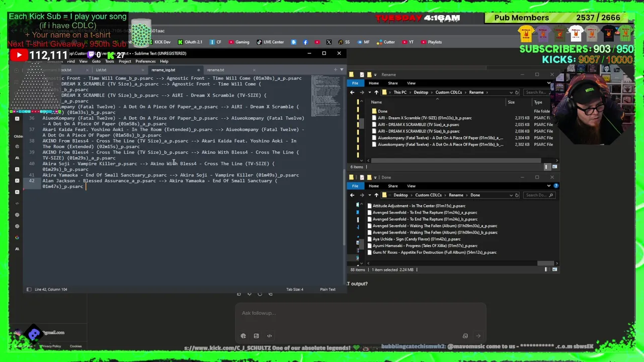
Task: Close the List.txt tab in Sublime Text
Action: point(143,70)
